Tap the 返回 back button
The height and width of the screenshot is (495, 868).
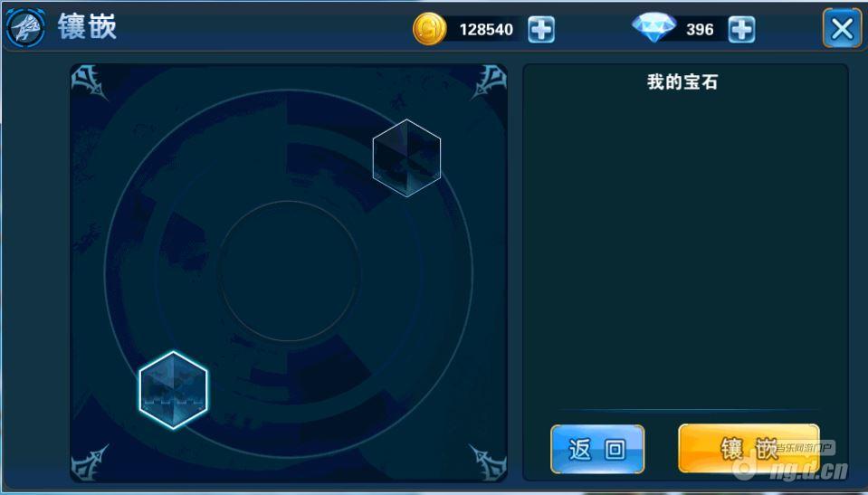coord(597,449)
